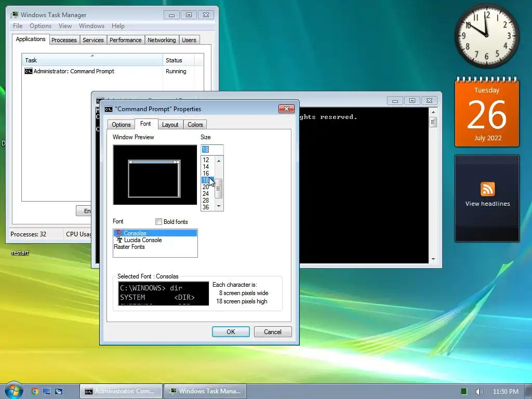
Task: Click the Window Preview thumbnail
Action: pyautogui.click(x=155, y=175)
